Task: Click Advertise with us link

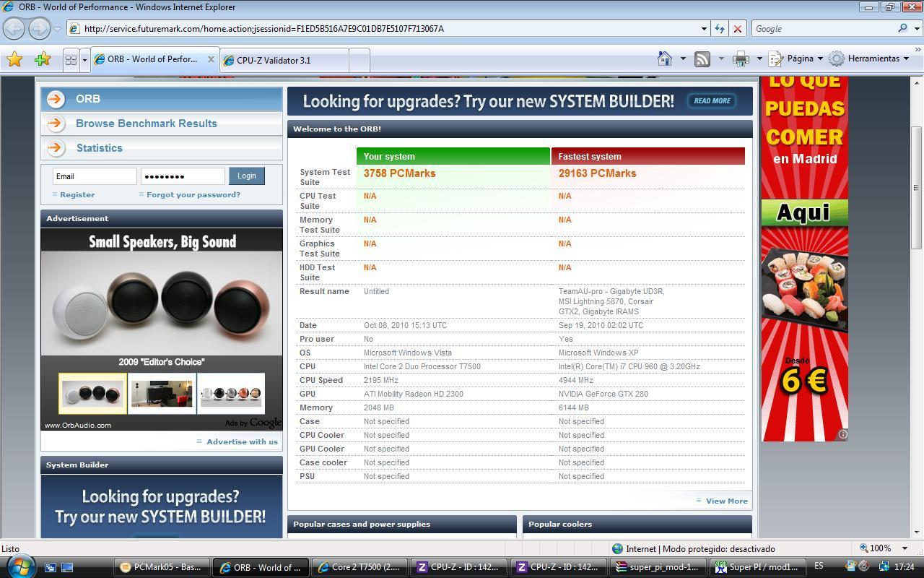Action: point(242,442)
